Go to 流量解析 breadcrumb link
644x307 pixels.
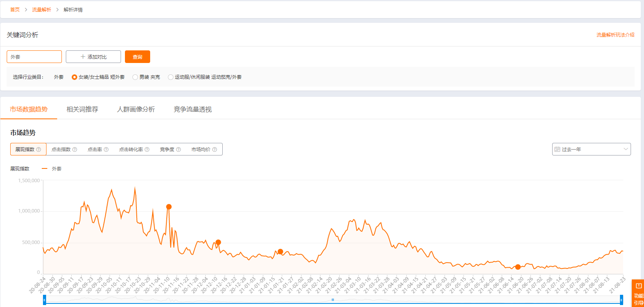coord(41,9)
